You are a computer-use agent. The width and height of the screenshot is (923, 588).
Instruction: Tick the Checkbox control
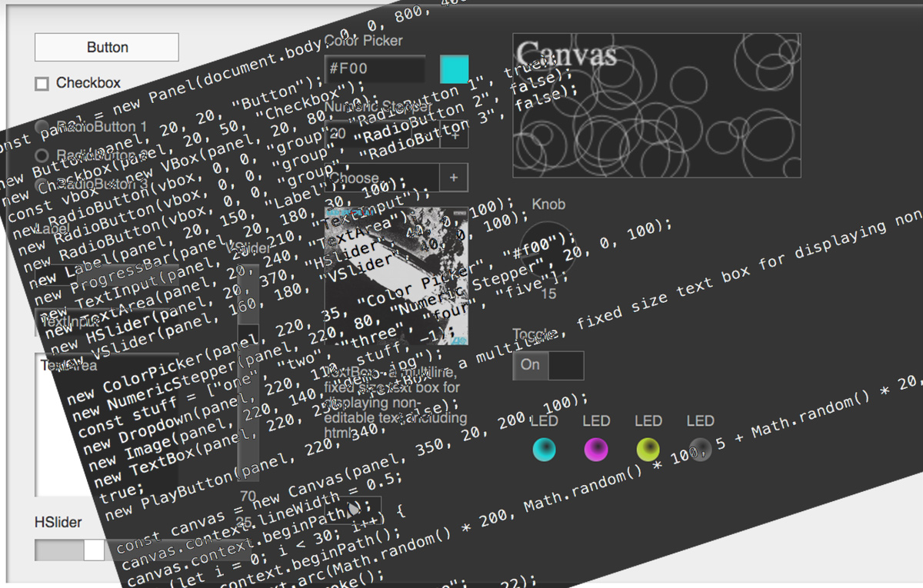tap(42, 83)
